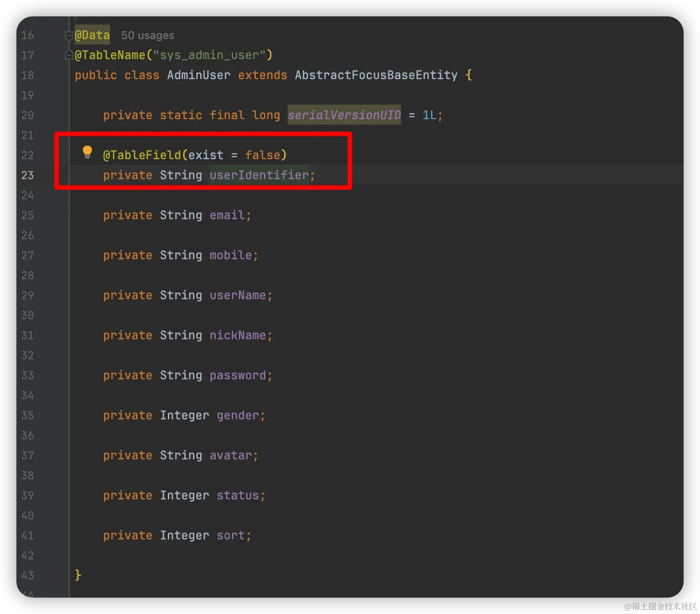
Task: Click line number 43 in the gutter
Action: pyautogui.click(x=27, y=575)
